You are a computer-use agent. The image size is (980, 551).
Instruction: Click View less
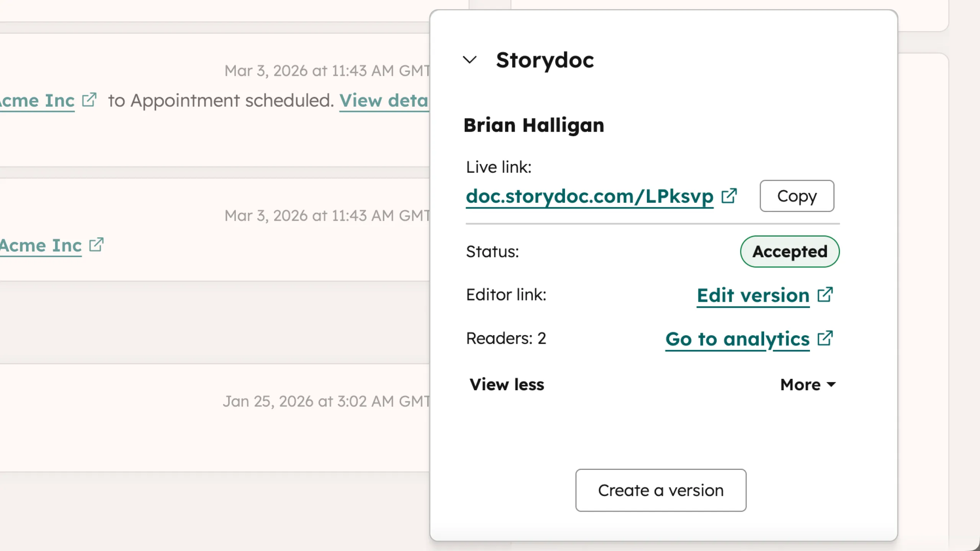[506, 385]
